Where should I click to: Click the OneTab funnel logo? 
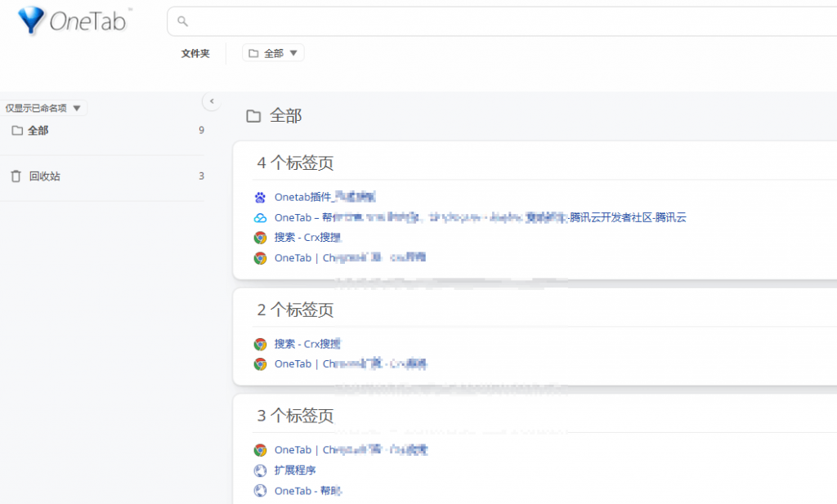click(x=33, y=20)
